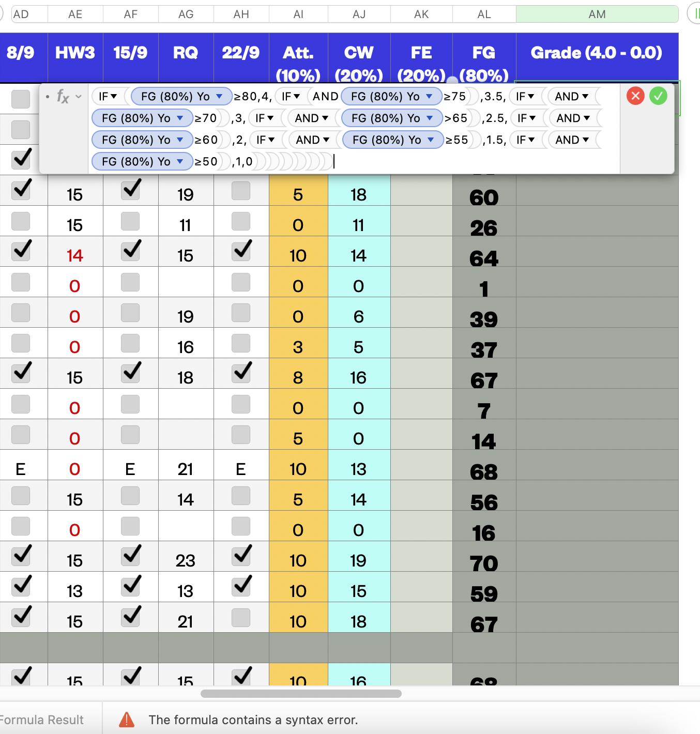Select the AND token right before '≥70' line

[x=572, y=96]
